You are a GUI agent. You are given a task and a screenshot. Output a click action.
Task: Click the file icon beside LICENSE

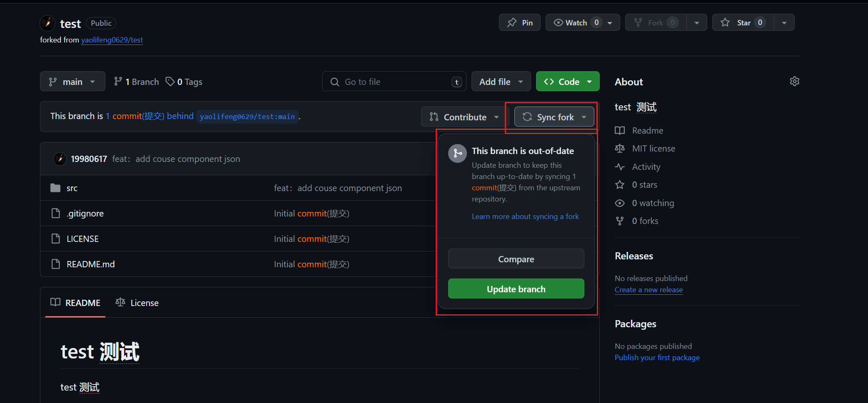(55, 239)
